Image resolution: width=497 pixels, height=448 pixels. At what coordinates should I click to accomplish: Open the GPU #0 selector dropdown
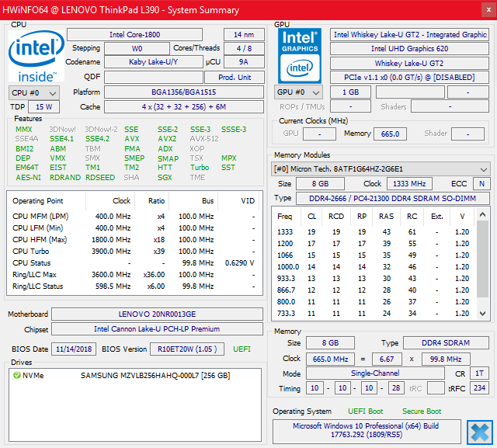point(298,92)
